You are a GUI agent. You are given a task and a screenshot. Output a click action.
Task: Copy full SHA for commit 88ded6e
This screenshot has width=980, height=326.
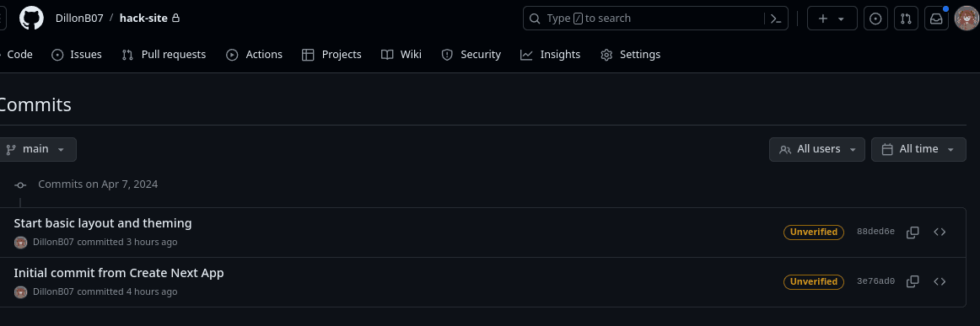pos(913,232)
